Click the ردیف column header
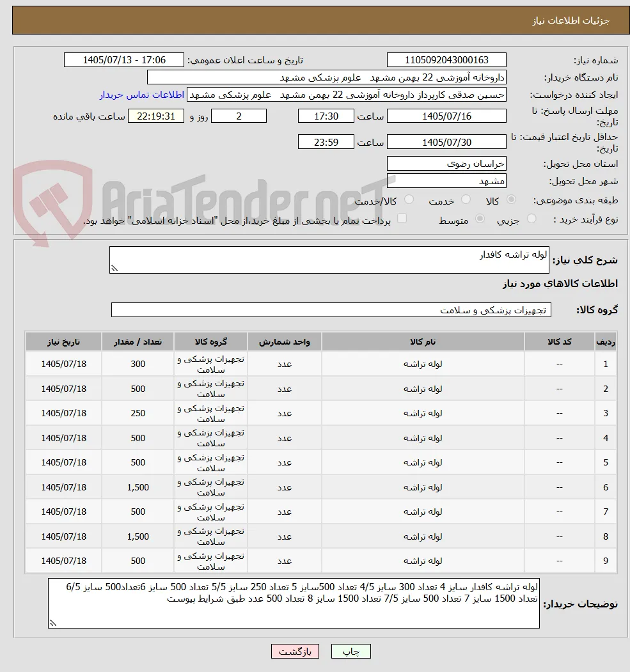This screenshot has height=672, width=630. [x=606, y=341]
